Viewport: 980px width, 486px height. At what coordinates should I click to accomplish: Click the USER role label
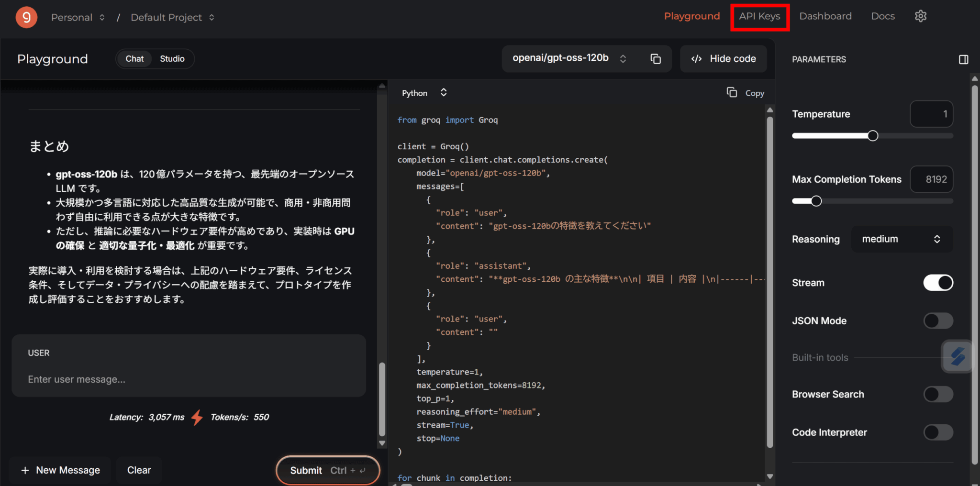[x=39, y=353]
